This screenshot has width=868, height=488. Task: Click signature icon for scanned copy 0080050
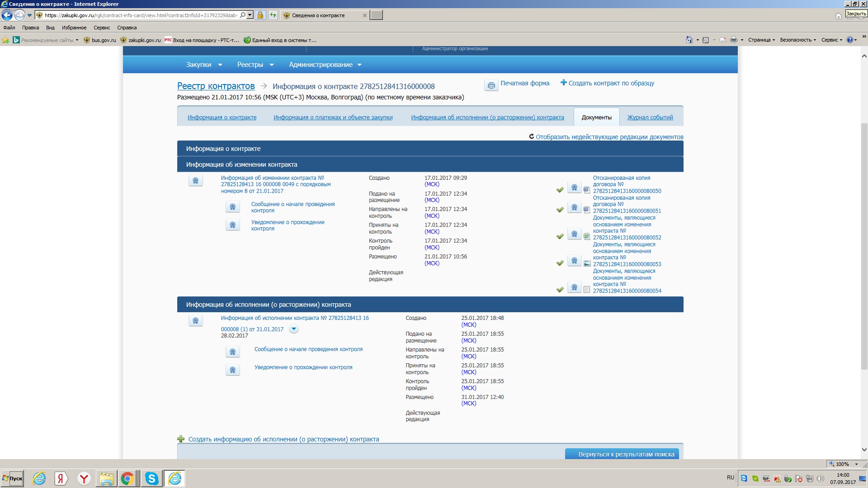574,188
